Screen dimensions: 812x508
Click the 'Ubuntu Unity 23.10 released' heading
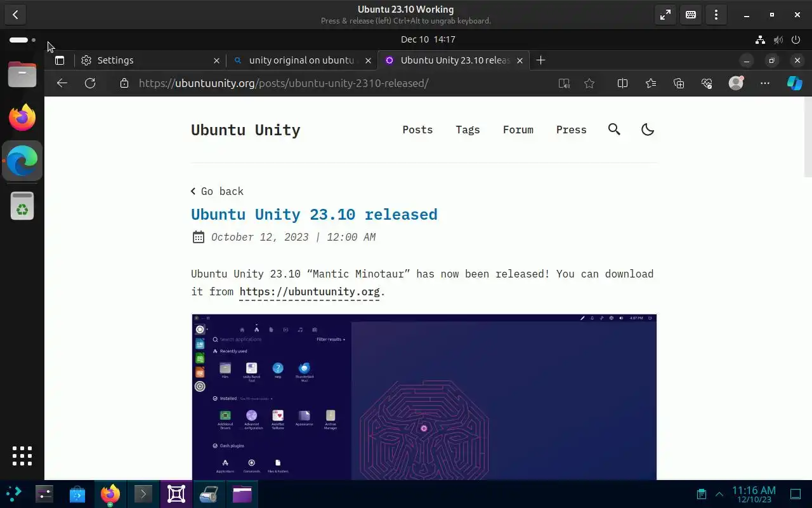(x=314, y=215)
